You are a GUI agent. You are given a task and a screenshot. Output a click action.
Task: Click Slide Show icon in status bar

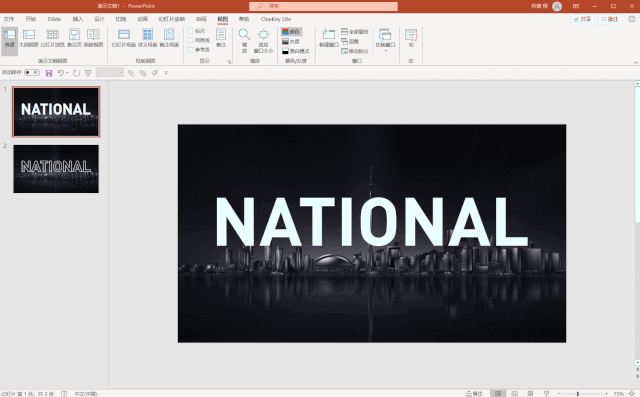click(x=546, y=394)
